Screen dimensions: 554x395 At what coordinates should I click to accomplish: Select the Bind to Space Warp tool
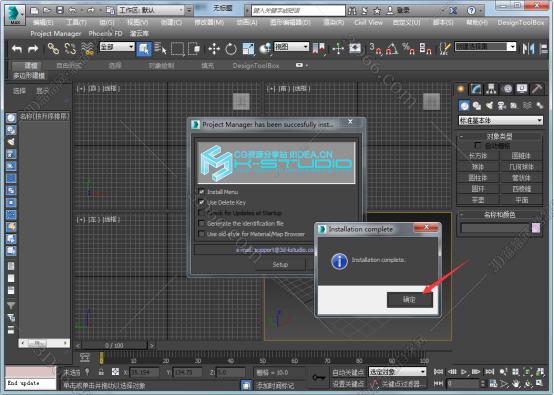click(88, 48)
